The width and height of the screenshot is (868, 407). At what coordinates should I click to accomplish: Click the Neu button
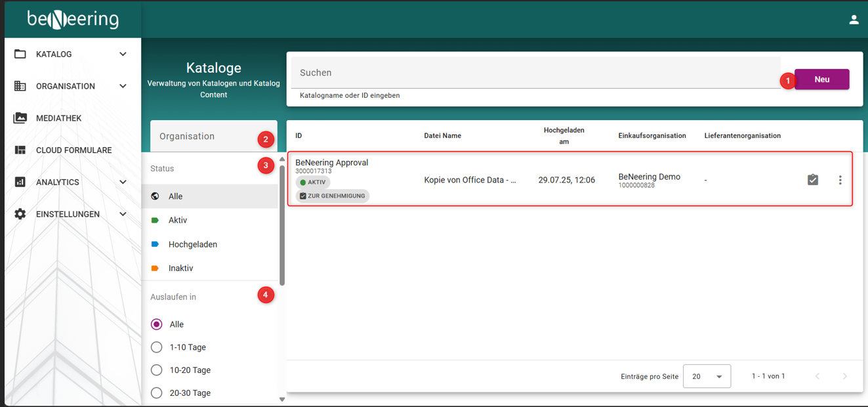pyautogui.click(x=821, y=79)
